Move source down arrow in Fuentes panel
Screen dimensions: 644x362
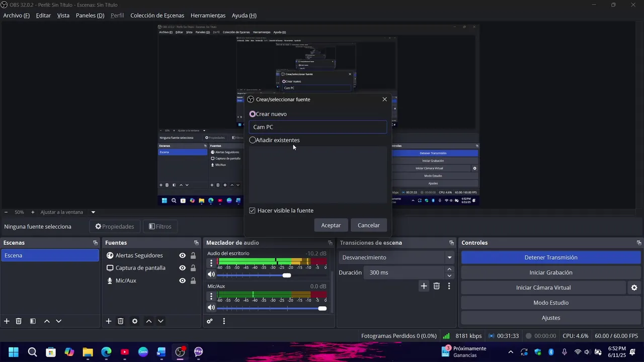160,321
